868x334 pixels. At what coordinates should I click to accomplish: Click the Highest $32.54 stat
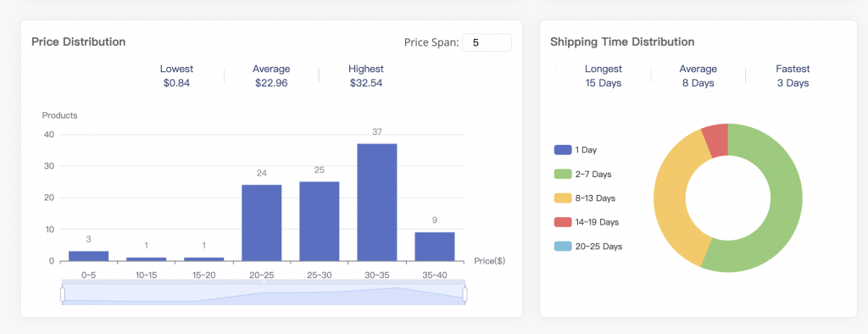366,76
